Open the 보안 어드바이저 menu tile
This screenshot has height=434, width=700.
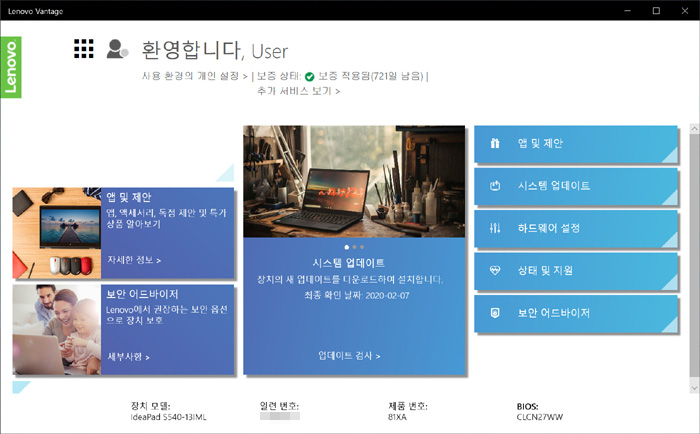click(576, 314)
